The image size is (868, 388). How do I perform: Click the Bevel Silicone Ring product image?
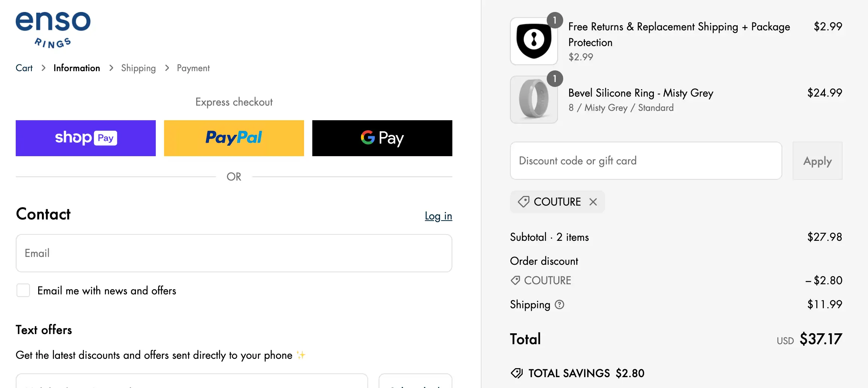[534, 100]
